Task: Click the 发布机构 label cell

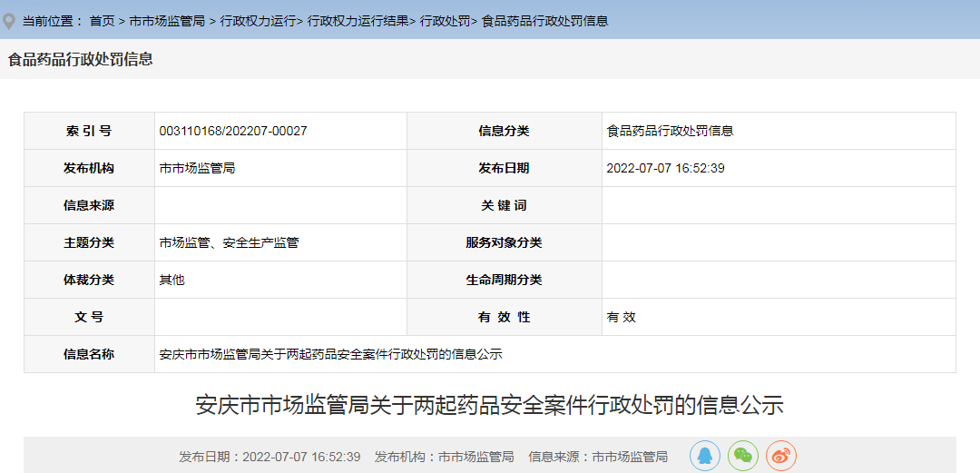Action: [x=89, y=168]
